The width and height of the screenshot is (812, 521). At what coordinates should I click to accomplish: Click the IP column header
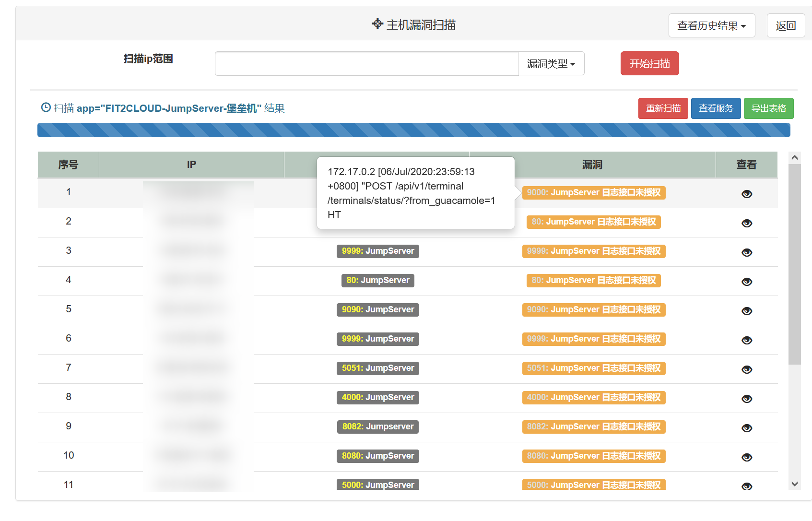pyautogui.click(x=191, y=165)
